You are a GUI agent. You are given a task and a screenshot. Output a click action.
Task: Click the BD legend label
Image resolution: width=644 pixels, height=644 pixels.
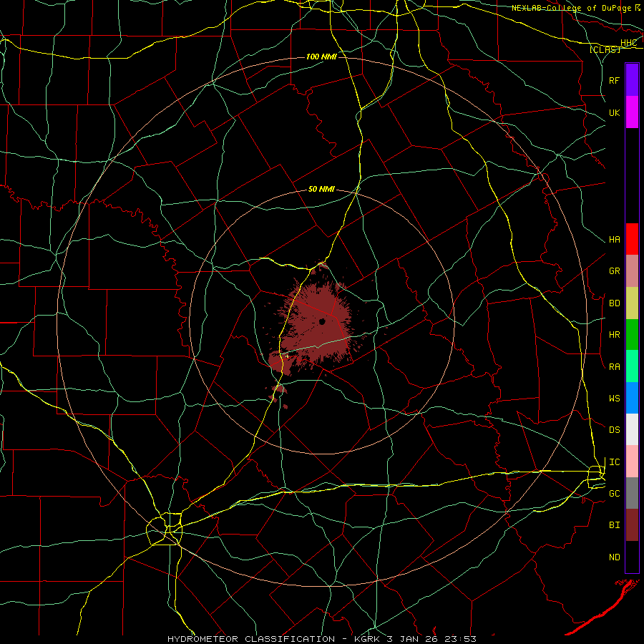(x=614, y=303)
